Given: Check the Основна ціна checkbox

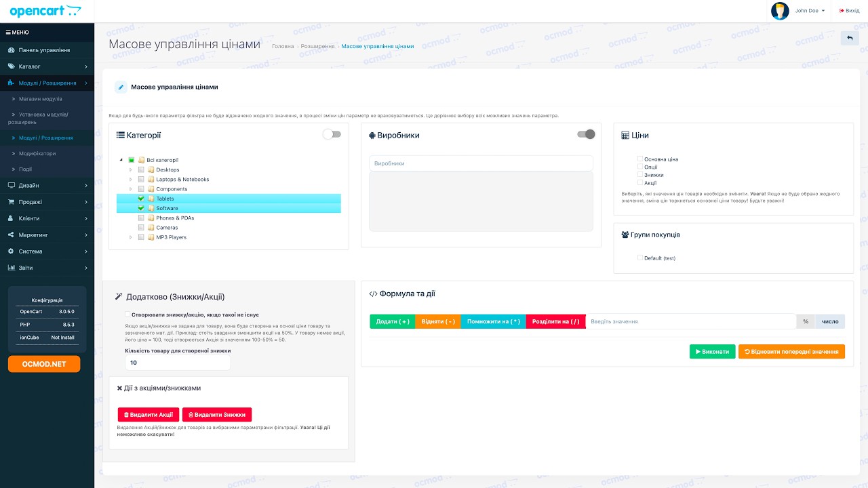Looking at the screenshot, I should 639,159.
